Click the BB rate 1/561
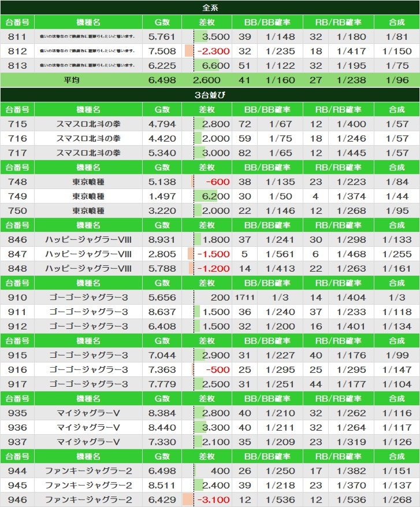 (280, 254)
